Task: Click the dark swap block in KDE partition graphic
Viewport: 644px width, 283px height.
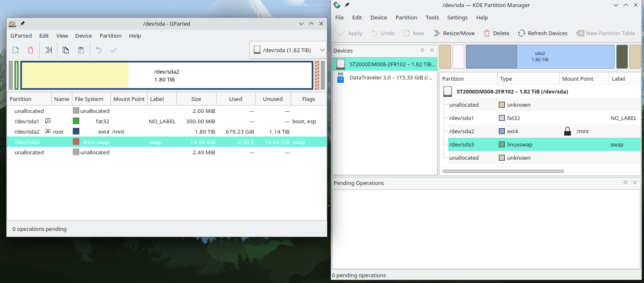Action: pos(622,57)
